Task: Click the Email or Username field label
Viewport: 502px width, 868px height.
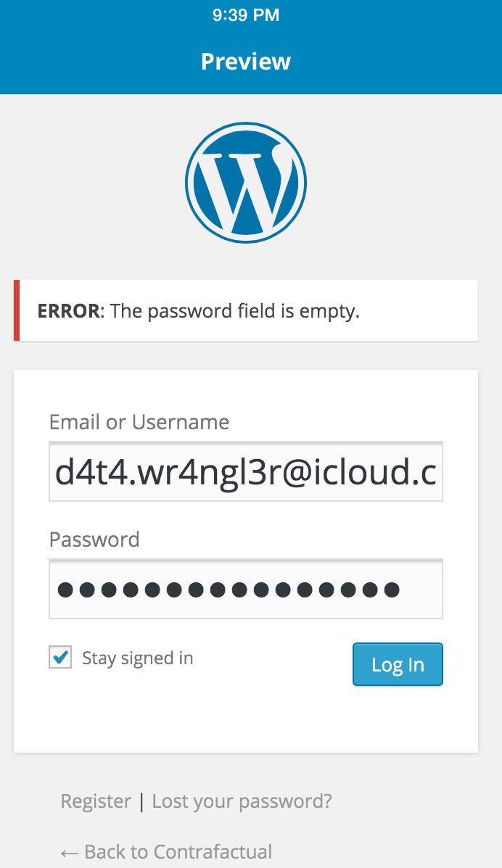Action: point(139,422)
